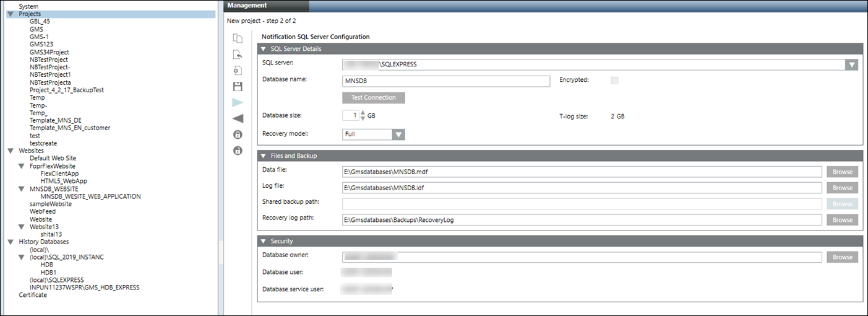Image resolution: width=868 pixels, height=316 pixels.
Task: Click the page icon with curved arrow
Action: (x=238, y=55)
